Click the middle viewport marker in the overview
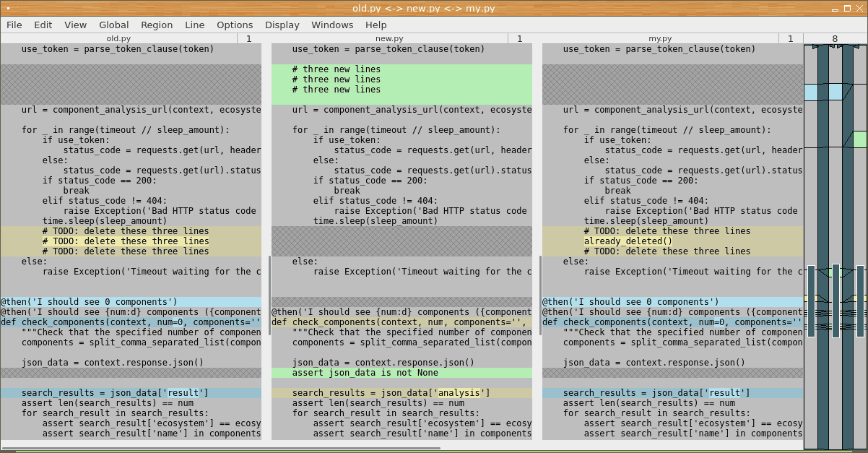This screenshot has width=868, height=453. pos(836,301)
